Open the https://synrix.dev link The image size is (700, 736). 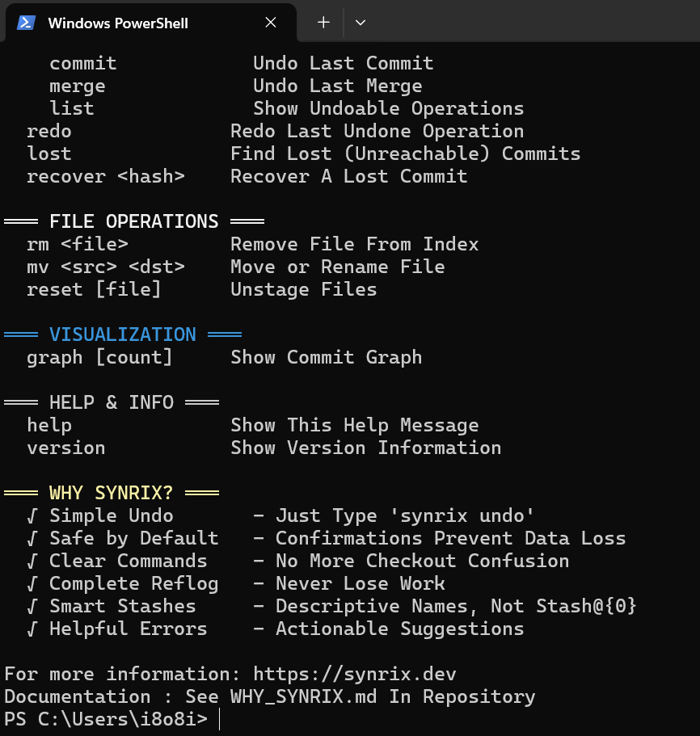click(353, 674)
